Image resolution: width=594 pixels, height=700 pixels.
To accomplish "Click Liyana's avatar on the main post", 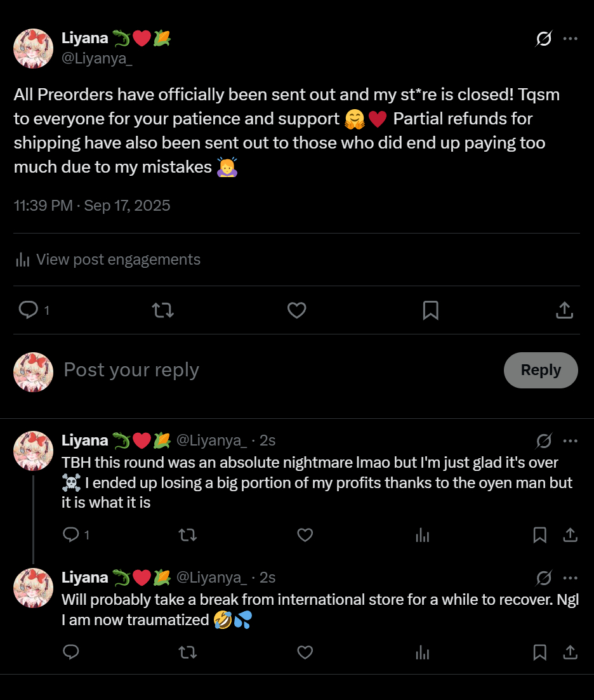I will [x=33, y=48].
